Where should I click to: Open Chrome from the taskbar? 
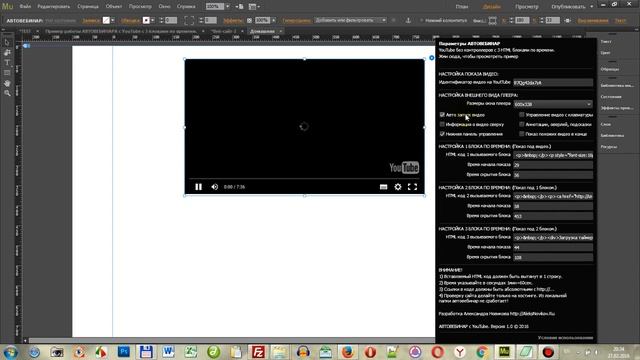click(x=482, y=351)
